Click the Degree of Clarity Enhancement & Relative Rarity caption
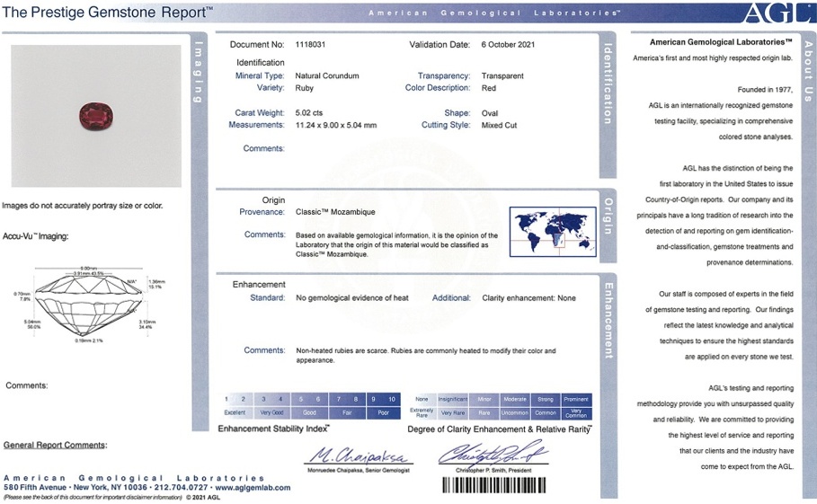Image resolution: width=817 pixels, height=504 pixels. click(499, 429)
